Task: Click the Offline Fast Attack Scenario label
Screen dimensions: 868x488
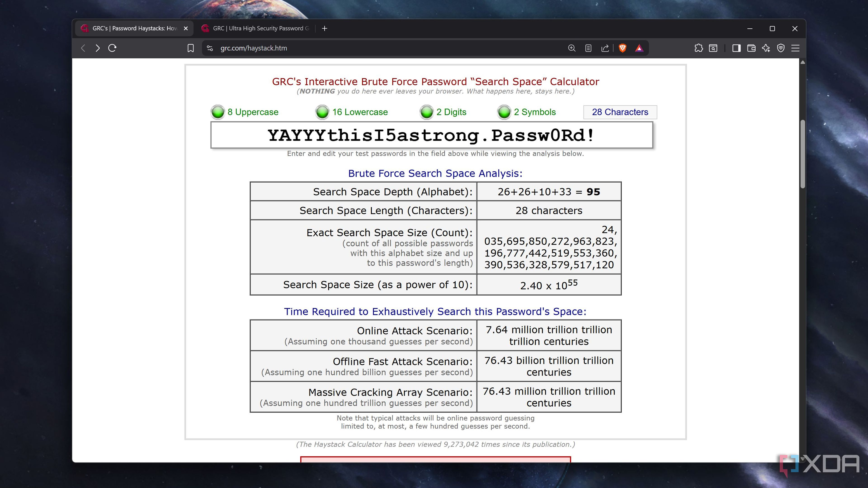Action: point(403,361)
